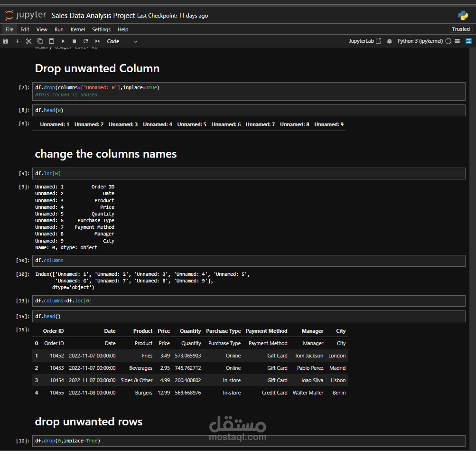Open the File menu
The image size is (476, 451).
9,29
